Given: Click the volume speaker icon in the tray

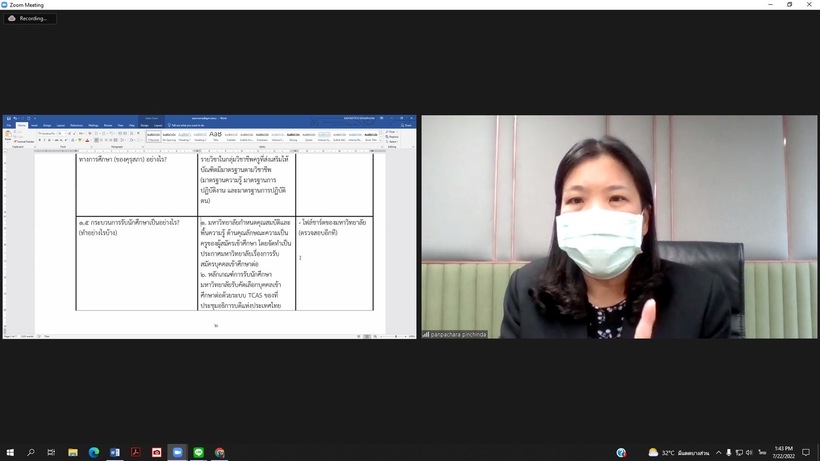Looking at the screenshot, I should point(749,453).
